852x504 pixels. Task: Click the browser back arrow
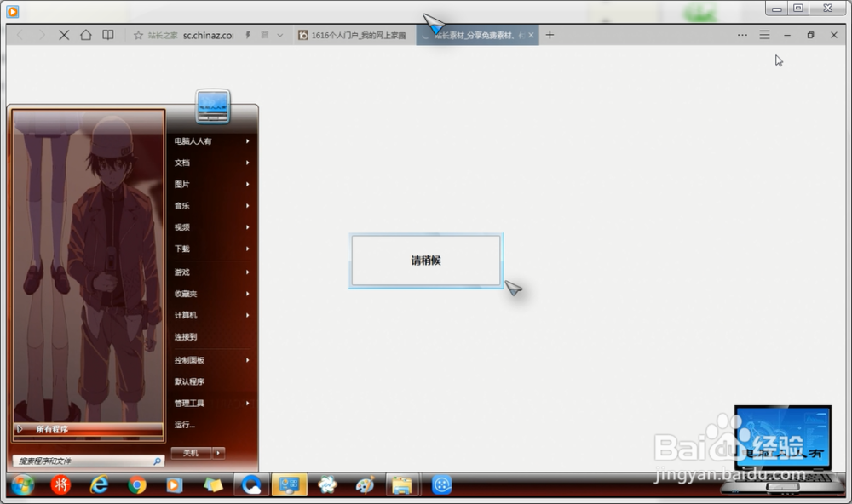coord(20,35)
